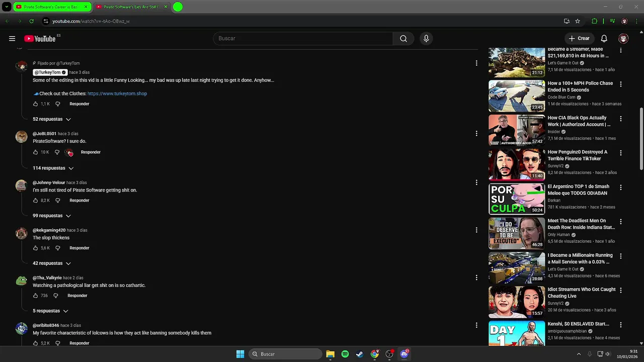Image resolution: width=644 pixels, height=362 pixels.
Task: Open the @kekgaming420 channel link
Action: tap(49, 230)
